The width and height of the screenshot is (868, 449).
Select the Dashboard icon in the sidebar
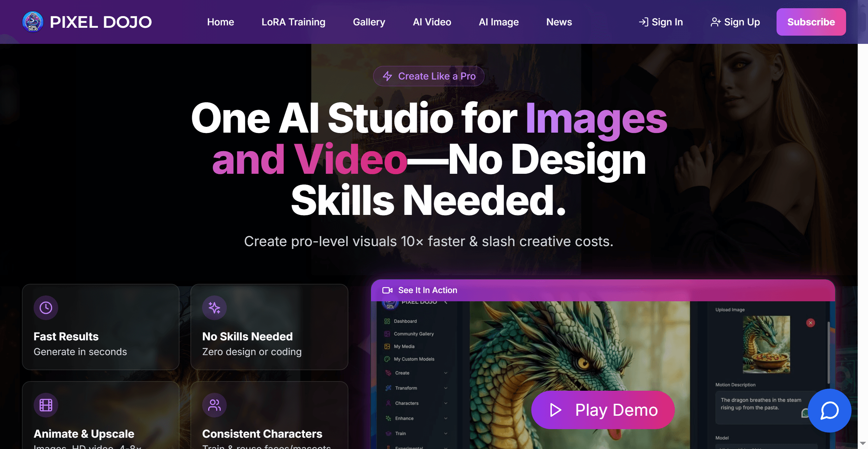387,321
